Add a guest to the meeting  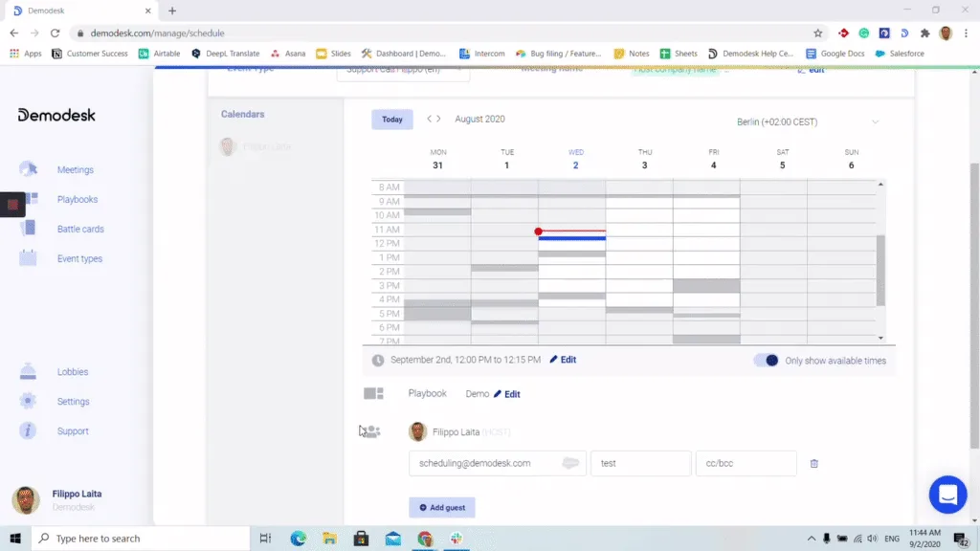[x=442, y=507]
